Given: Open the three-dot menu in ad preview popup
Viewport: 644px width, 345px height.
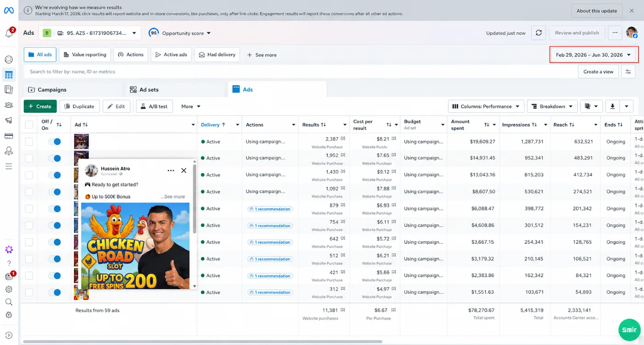Looking at the screenshot, I should pyautogui.click(x=171, y=170).
